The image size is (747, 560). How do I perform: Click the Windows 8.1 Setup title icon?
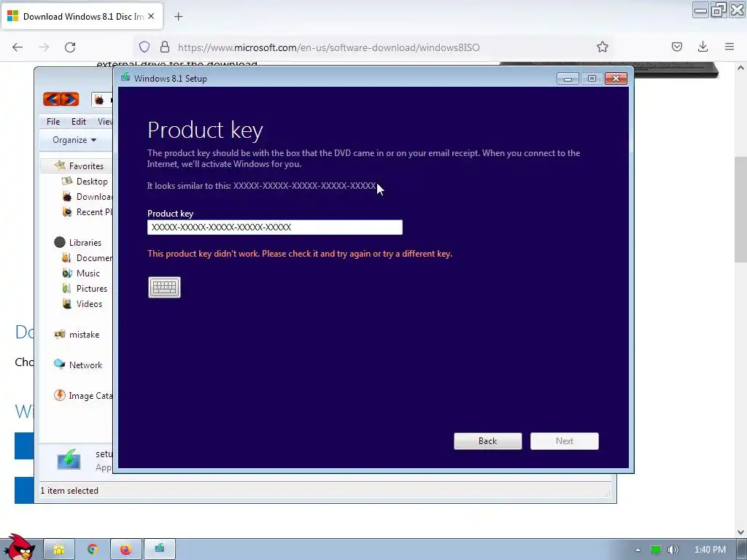(125, 77)
